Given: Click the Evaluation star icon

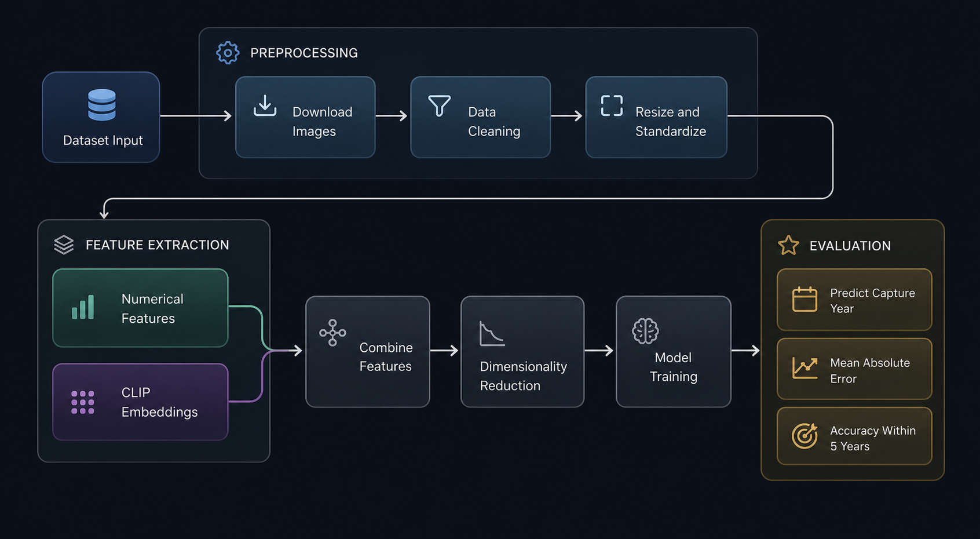Looking at the screenshot, I should (788, 245).
